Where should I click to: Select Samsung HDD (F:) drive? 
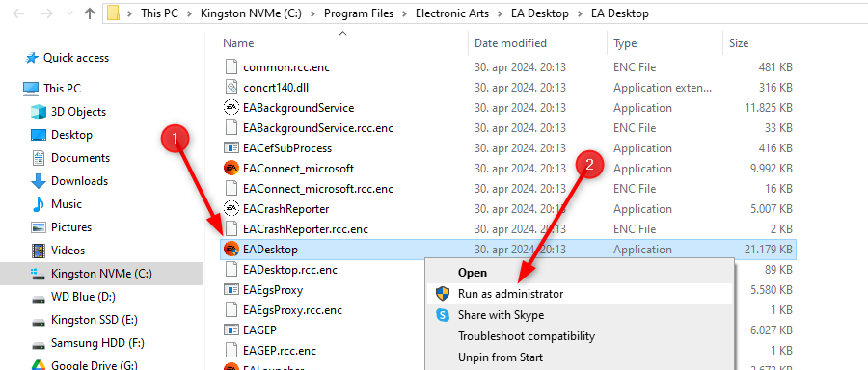[97, 343]
